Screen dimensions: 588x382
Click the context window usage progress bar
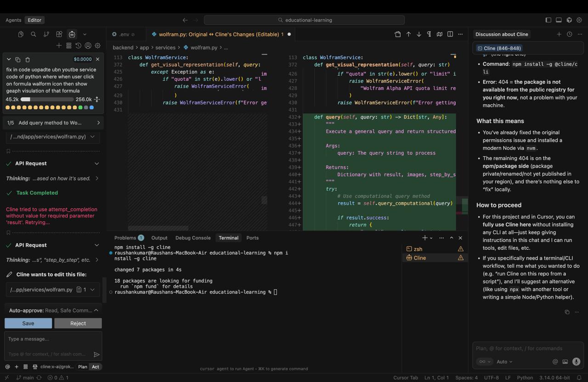pyautogui.click(x=47, y=99)
